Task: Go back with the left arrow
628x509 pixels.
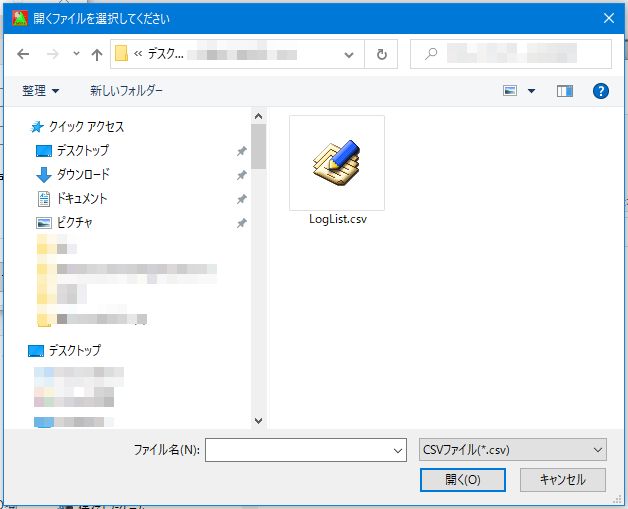Action: (23, 54)
